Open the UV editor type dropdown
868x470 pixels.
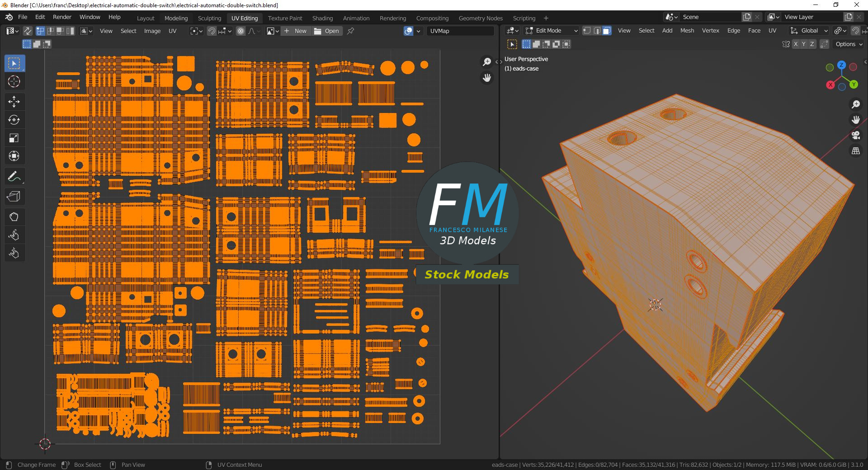(x=12, y=31)
